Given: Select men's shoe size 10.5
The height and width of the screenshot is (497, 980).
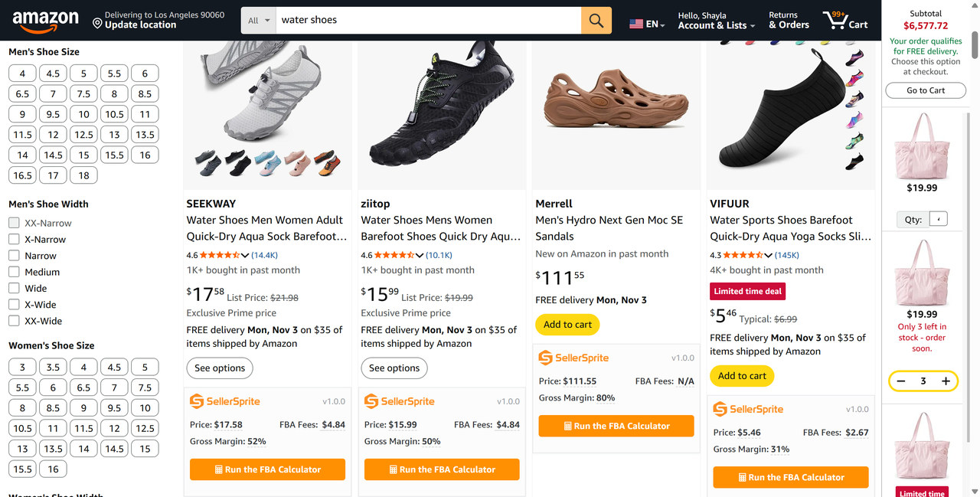Looking at the screenshot, I should click(114, 114).
